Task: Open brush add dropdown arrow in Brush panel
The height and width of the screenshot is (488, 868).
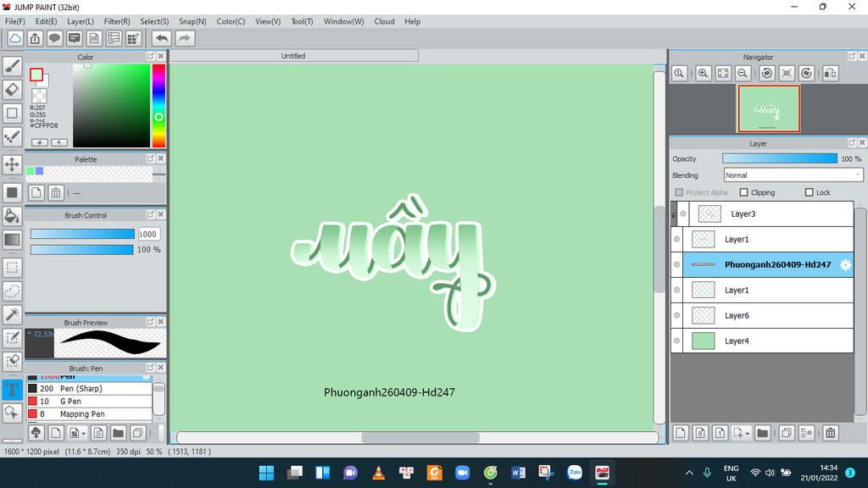Action: pyautogui.click(x=84, y=434)
